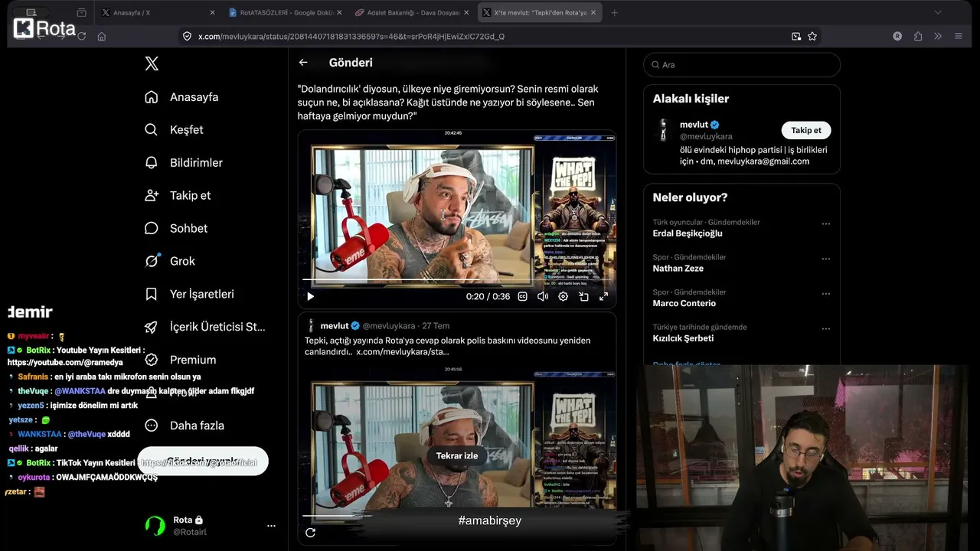Click the X logo in the sidebar
980x551 pixels.
(152, 64)
